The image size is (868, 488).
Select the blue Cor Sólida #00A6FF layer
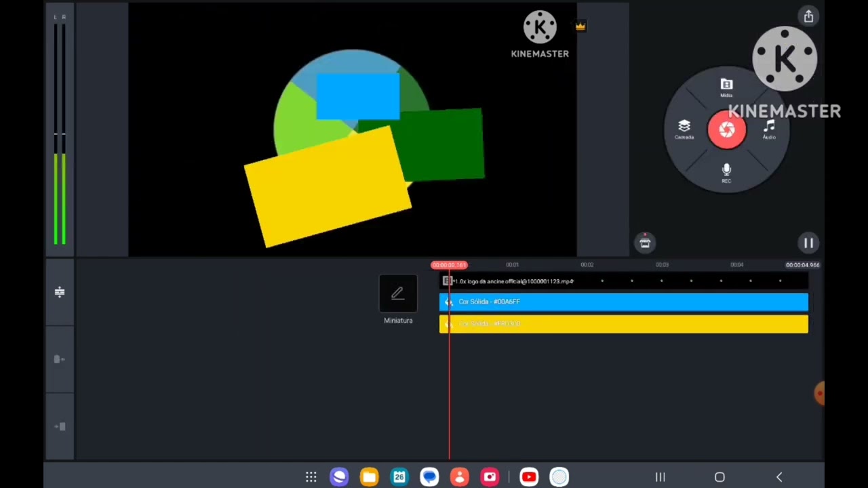pyautogui.click(x=624, y=302)
